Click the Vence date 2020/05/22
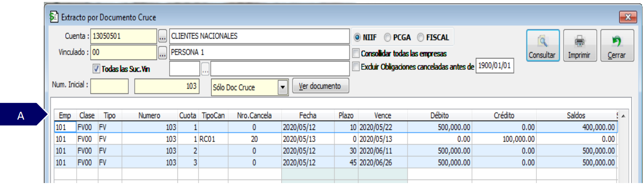Viewport: 644px width, 185px height. pyautogui.click(x=383, y=127)
